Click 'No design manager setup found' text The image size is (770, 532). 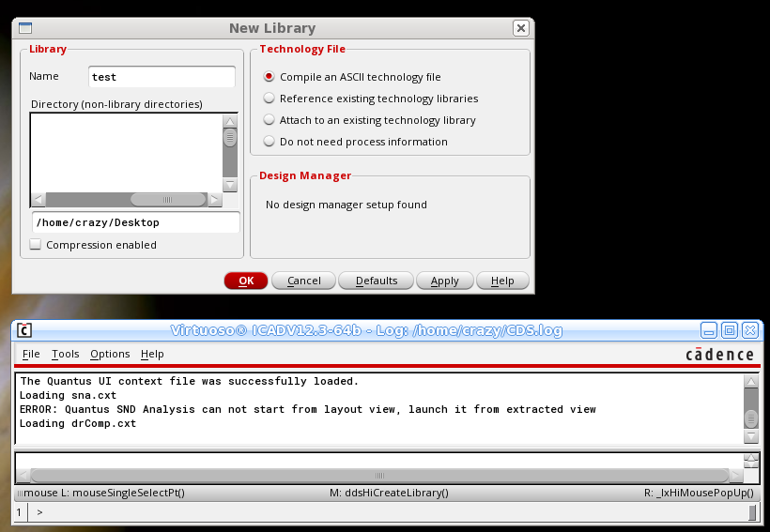coord(346,205)
